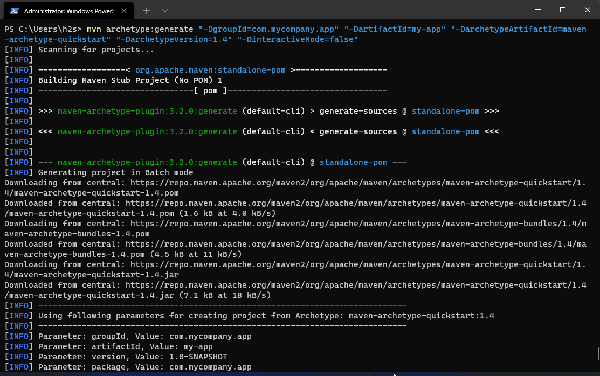Open the new tab profile dropdown
The width and height of the screenshot is (600, 376).
tap(165, 11)
